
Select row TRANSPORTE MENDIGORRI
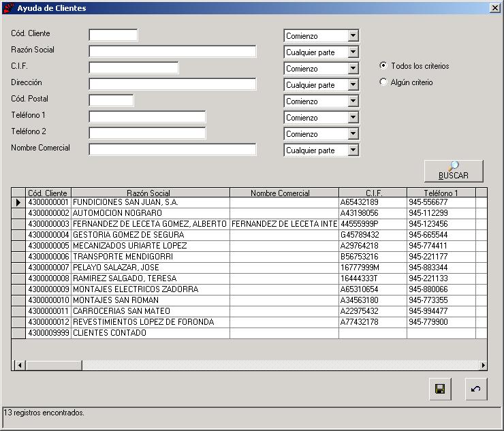click(250, 257)
